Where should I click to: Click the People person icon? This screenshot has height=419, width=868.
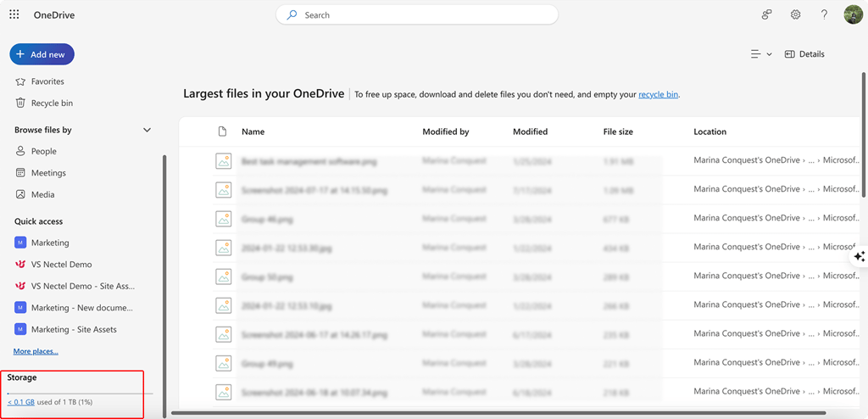coord(20,151)
